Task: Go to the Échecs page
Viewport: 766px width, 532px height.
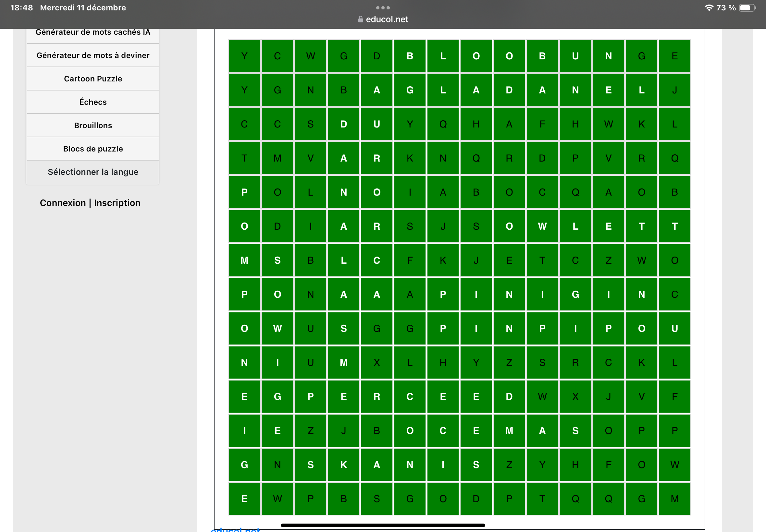Action: tap(93, 102)
